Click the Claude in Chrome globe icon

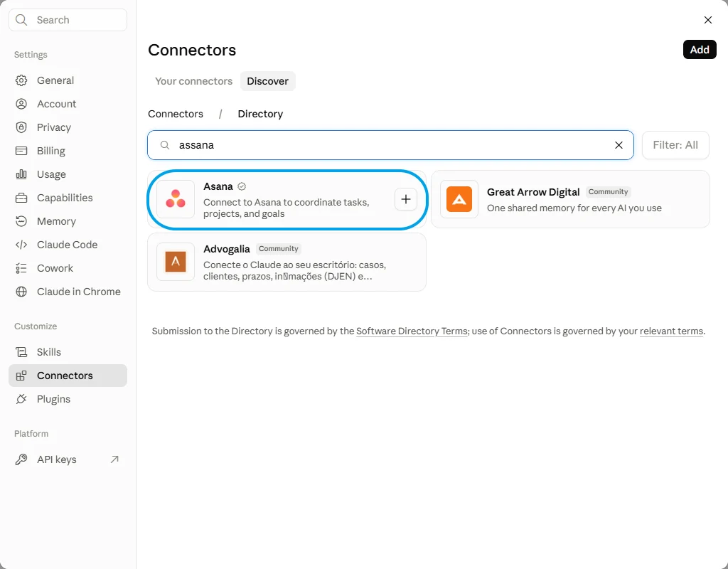tap(21, 292)
